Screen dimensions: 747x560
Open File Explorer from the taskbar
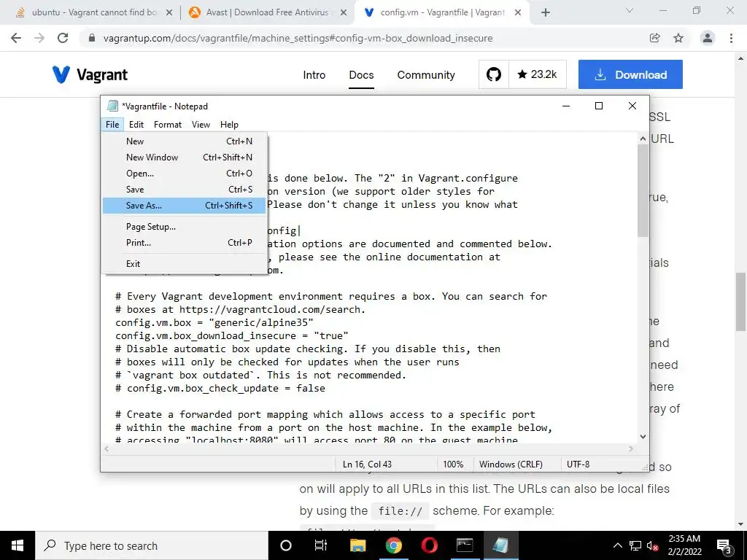point(357,545)
